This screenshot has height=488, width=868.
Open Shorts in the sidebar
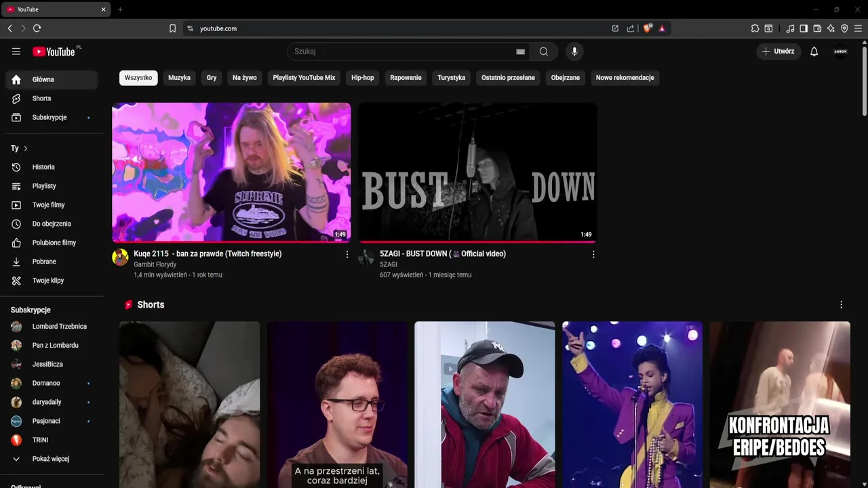pos(52,98)
